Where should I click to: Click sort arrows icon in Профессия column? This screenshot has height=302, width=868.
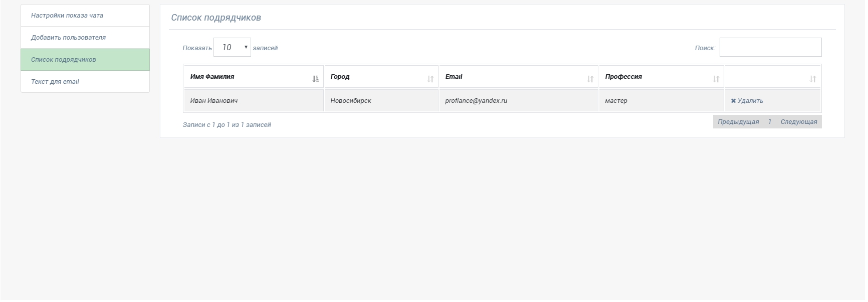pos(716,79)
